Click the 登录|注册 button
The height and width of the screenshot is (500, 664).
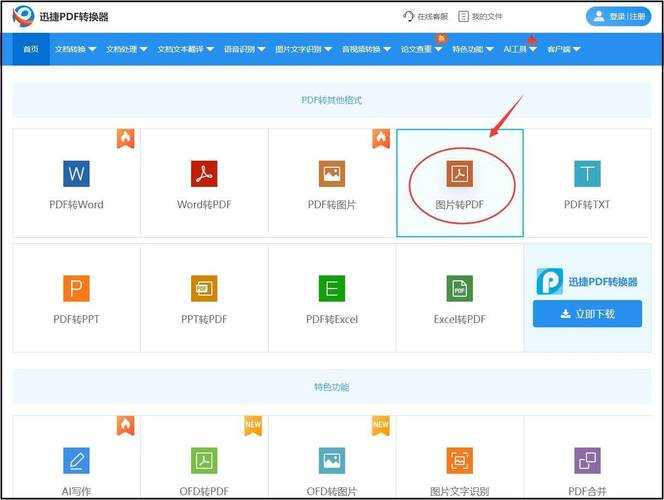tap(618, 16)
